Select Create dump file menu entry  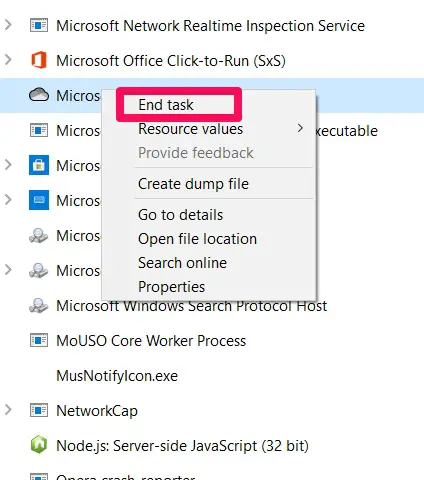coord(193,184)
